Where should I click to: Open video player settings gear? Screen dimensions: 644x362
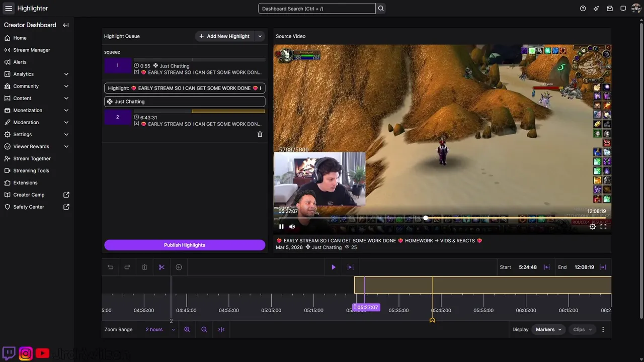593,227
